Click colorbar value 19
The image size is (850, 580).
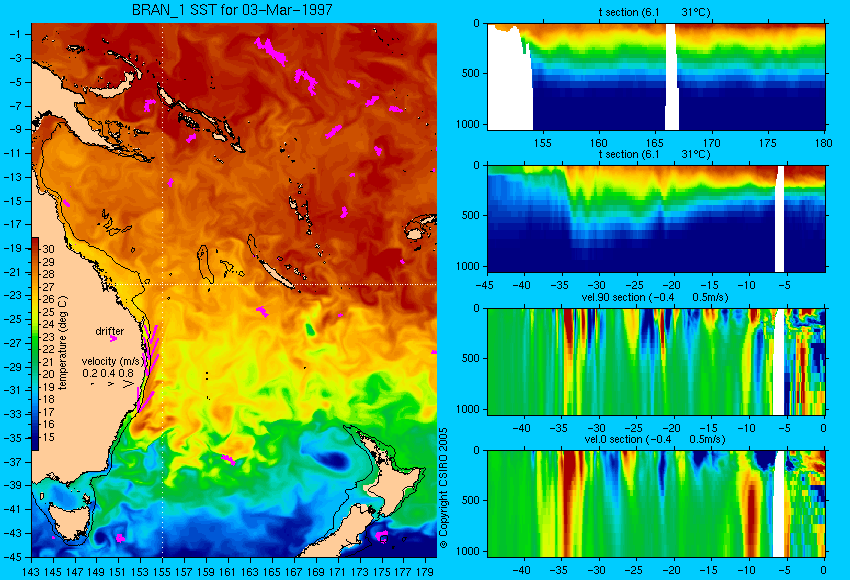pos(49,387)
